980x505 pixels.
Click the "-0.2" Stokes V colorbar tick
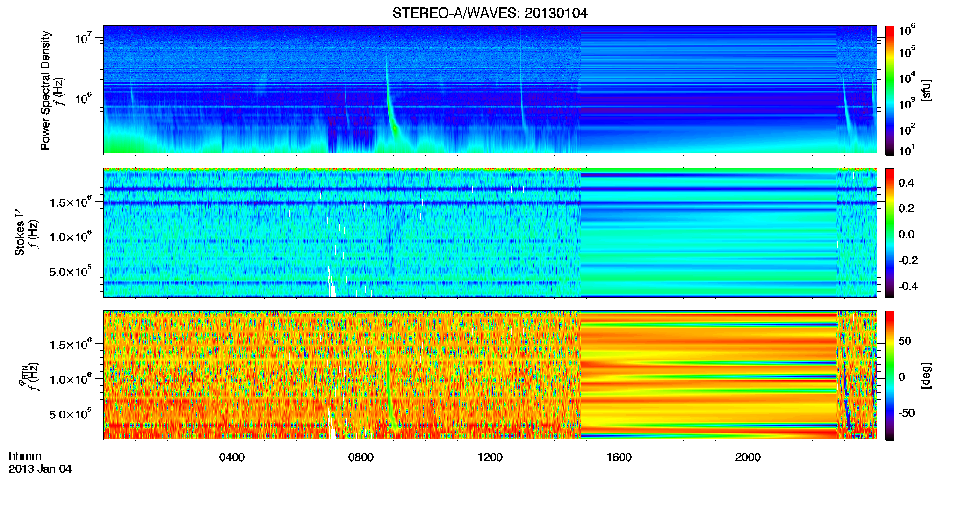(908, 260)
